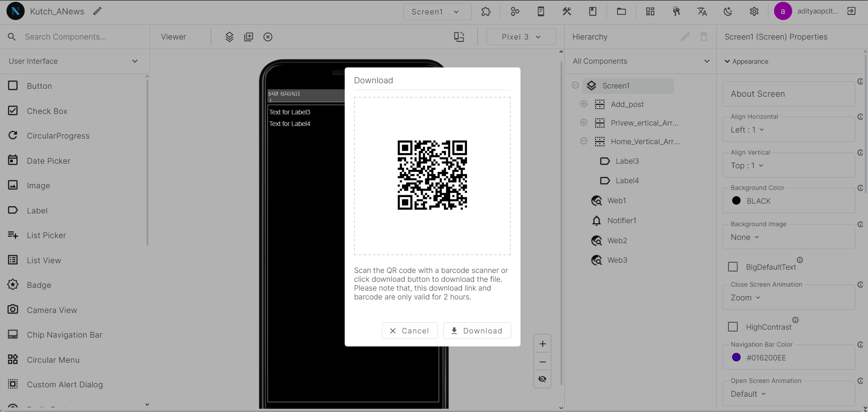Expand the Privew_ertical_Arr node
Image resolution: width=868 pixels, height=412 pixels.
[x=584, y=122]
